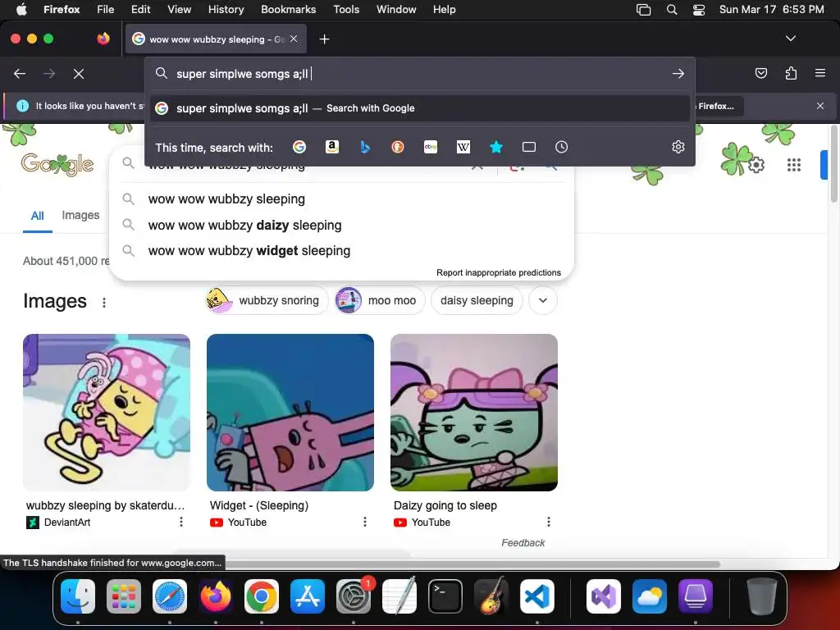
Task: Click the Google shamrock logo
Action: pos(57,164)
